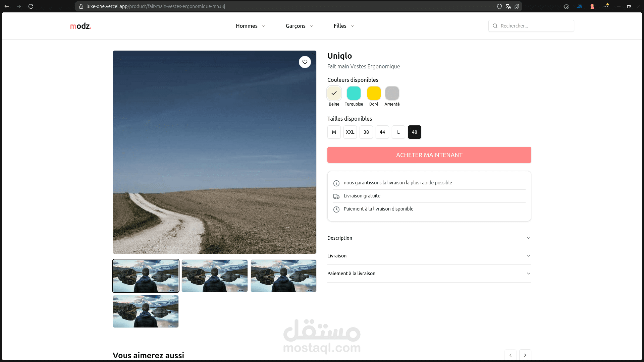Open the Garçons dropdown menu
This screenshot has width=644, height=362.
299,26
